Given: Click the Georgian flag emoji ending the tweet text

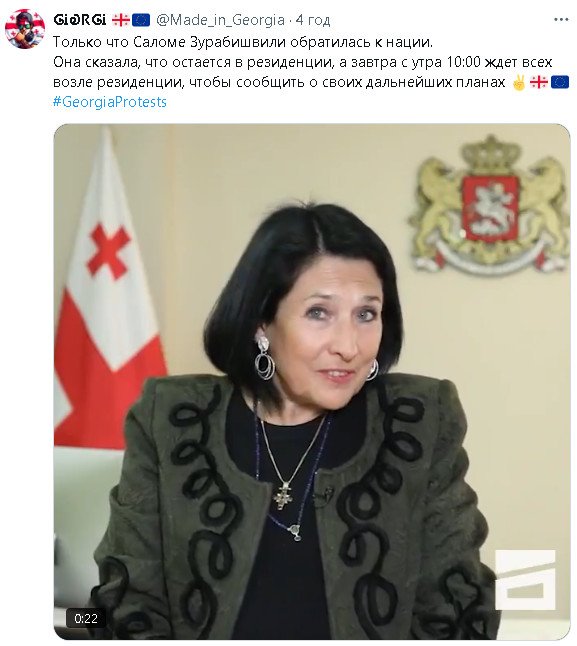Looking at the screenshot, I should point(539,82).
